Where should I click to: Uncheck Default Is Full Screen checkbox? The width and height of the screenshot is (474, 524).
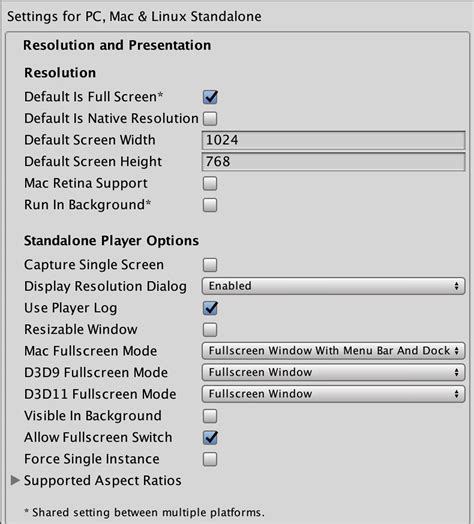pyautogui.click(x=210, y=97)
